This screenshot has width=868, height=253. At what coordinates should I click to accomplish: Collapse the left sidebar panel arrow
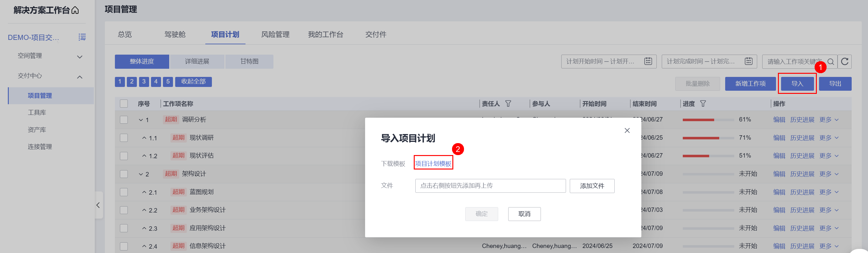(x=98, y=205)
